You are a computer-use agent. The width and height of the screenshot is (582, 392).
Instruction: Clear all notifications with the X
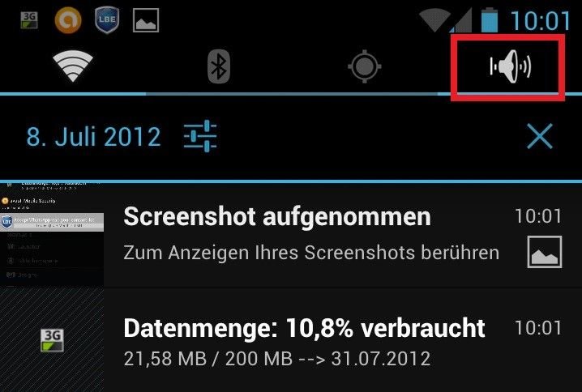click(x=540, y=136)
